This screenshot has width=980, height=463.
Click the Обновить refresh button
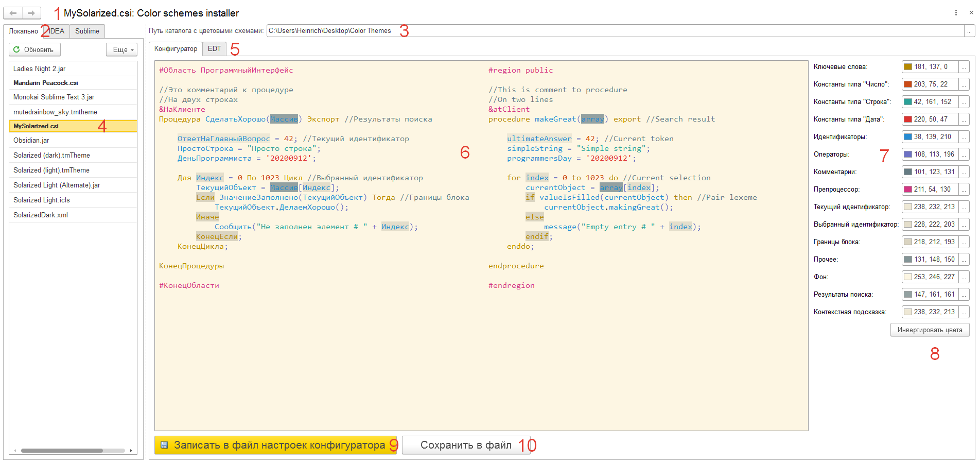click(x=34, y=49)
